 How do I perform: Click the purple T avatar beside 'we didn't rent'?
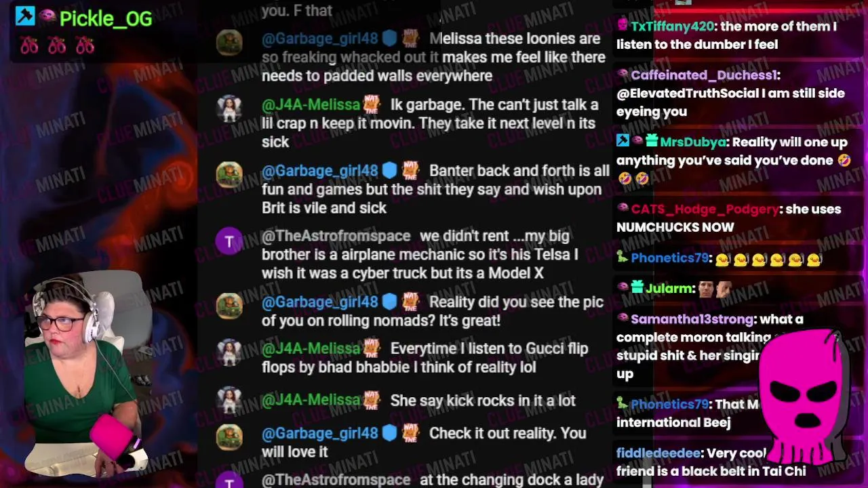(x=229, y=243)
